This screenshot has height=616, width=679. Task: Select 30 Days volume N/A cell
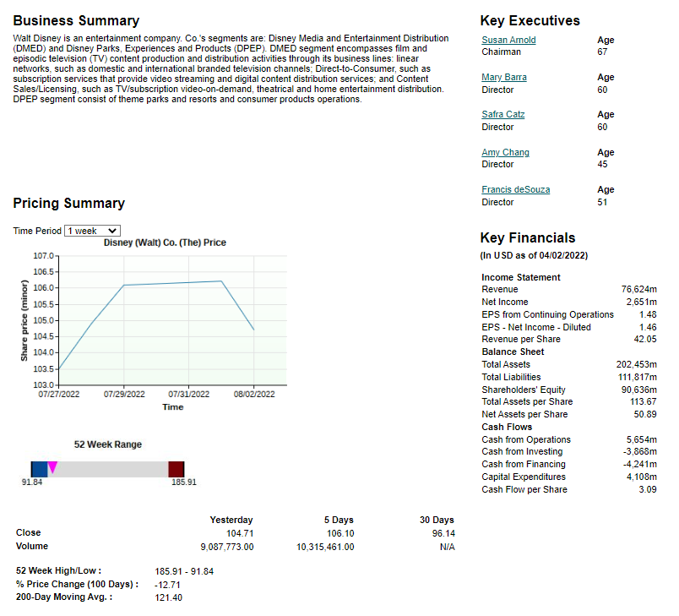(x=448, y=547)
